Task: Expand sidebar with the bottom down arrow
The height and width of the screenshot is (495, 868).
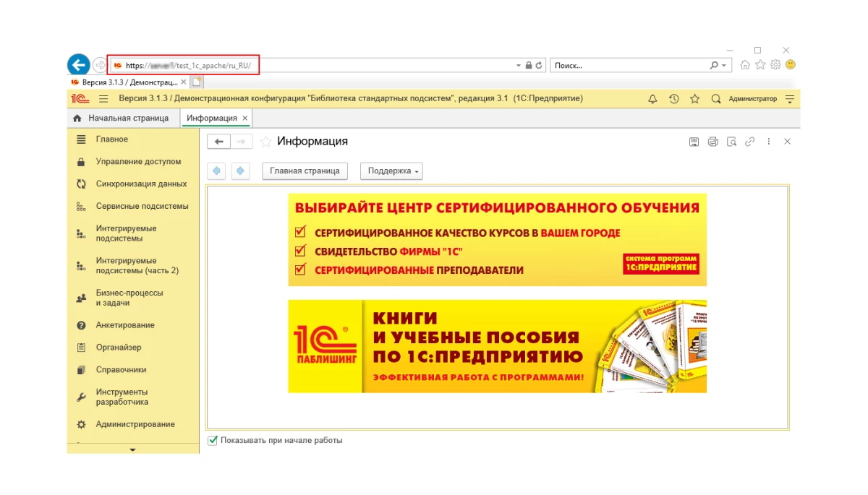Action: pos(132,449)
